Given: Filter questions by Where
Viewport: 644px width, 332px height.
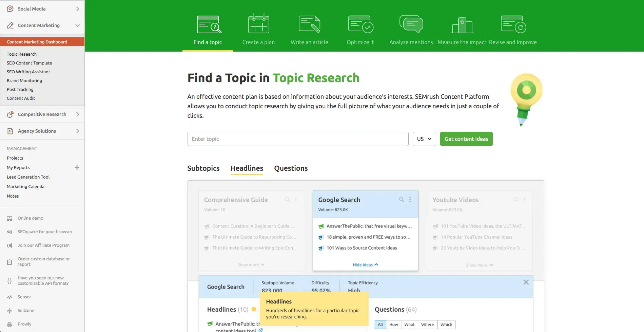Looking at the screenshot, I should click(428, 325).
